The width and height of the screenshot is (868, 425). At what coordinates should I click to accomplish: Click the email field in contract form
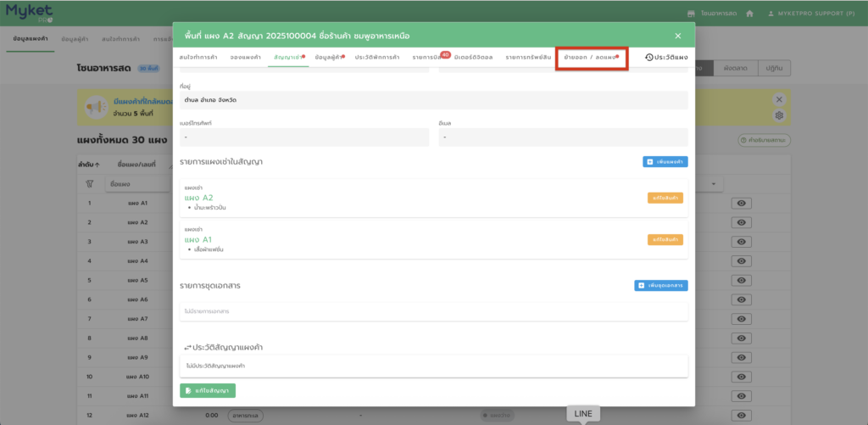click(x=563, y=137)
